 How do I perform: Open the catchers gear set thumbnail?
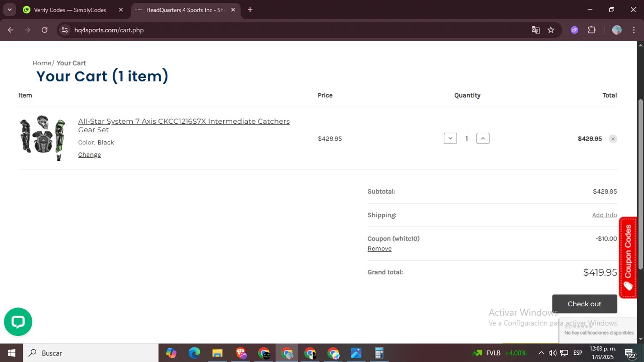coord(42,138)
